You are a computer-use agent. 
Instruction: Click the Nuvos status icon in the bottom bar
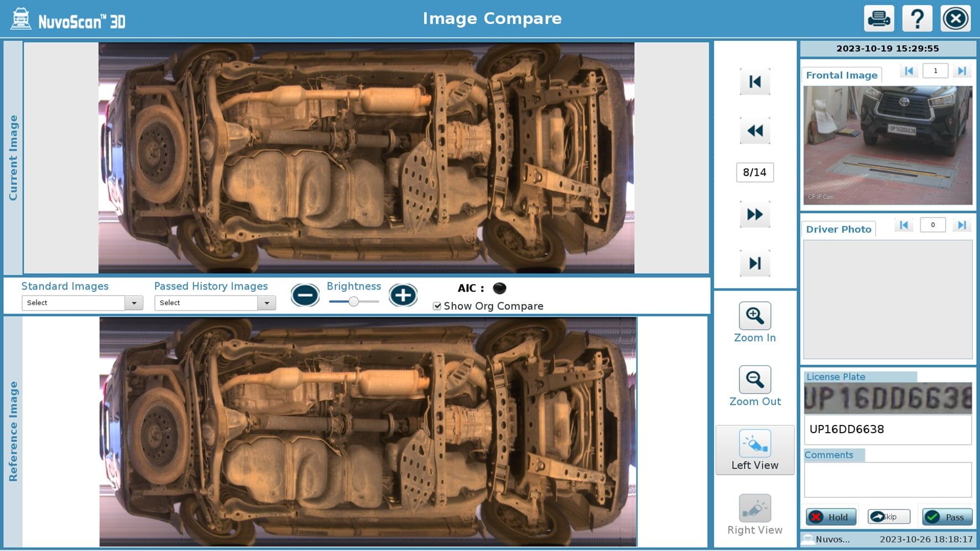809,539
